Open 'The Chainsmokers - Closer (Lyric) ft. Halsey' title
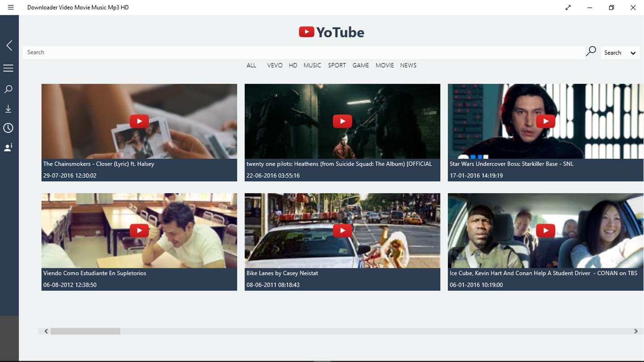Viewport: 644px width, 362px height. (x=99, y=164)
